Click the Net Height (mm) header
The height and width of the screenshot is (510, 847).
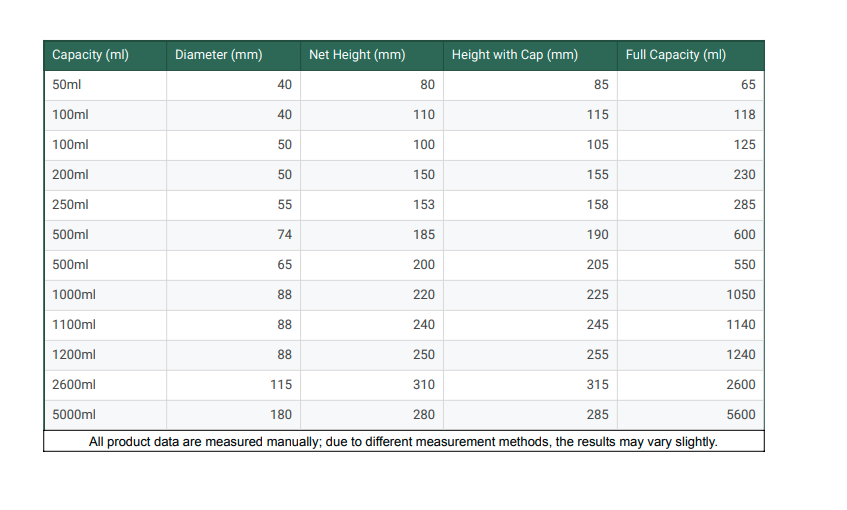tap(357, 55)
